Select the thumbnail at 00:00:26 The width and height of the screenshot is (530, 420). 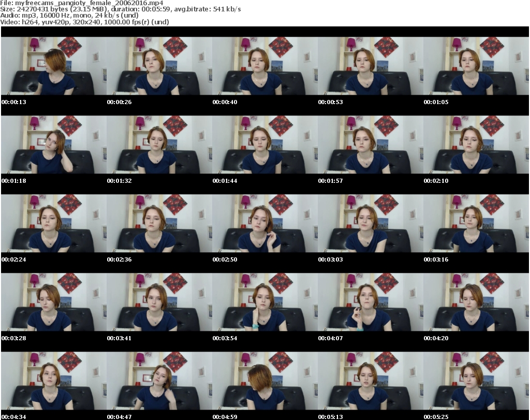coord(159,66)
